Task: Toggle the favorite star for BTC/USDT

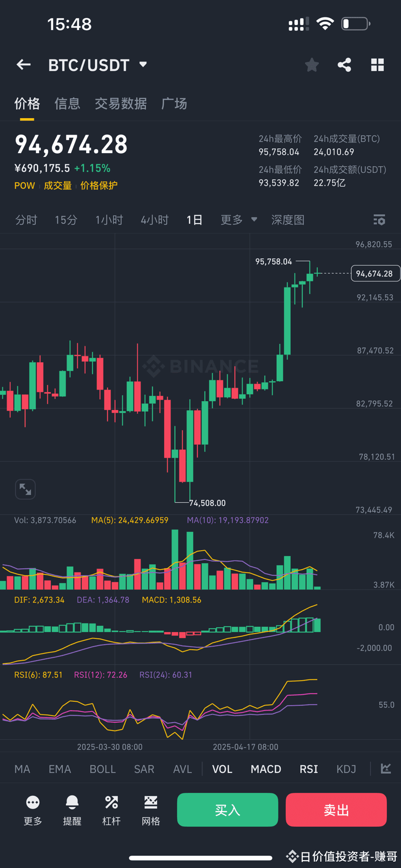Action: [x=311, y=64]
